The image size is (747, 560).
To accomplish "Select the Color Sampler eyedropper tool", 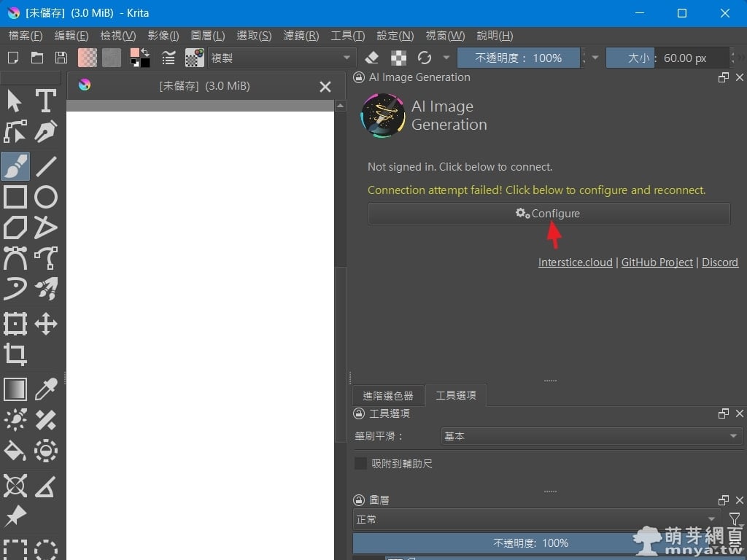I will coord(46,389).
